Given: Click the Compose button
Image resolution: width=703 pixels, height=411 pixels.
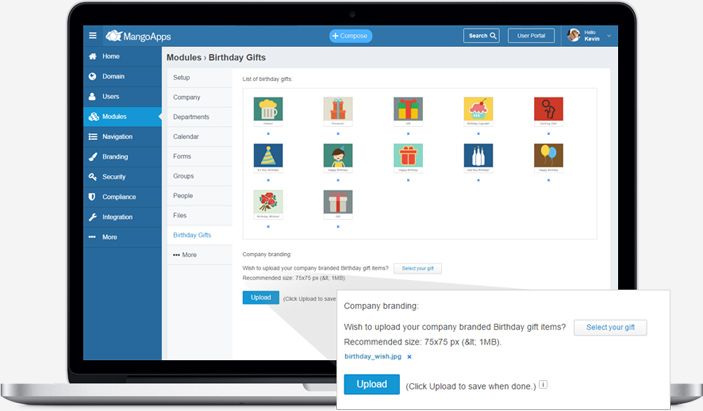Looking at the screenshot, I should [351, 36].
